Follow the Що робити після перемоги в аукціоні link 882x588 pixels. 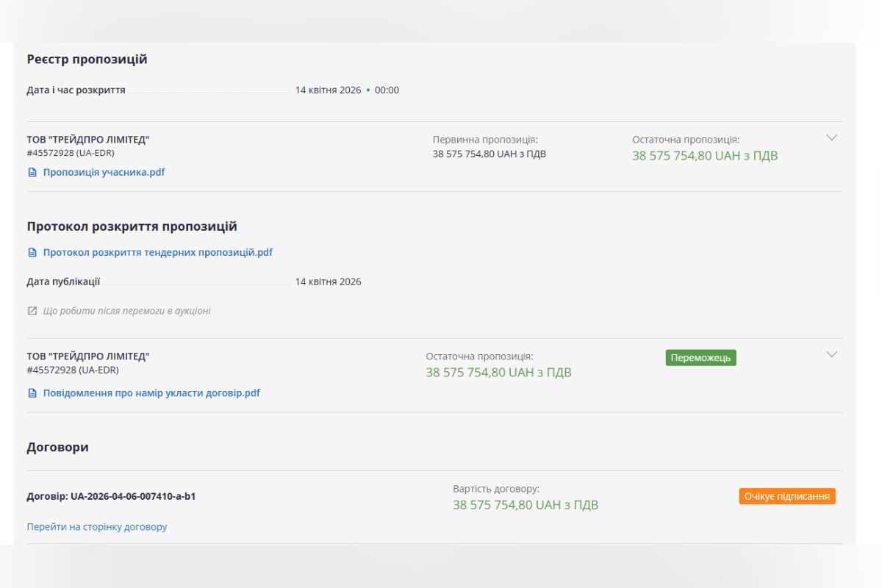(x=126, y=311)
